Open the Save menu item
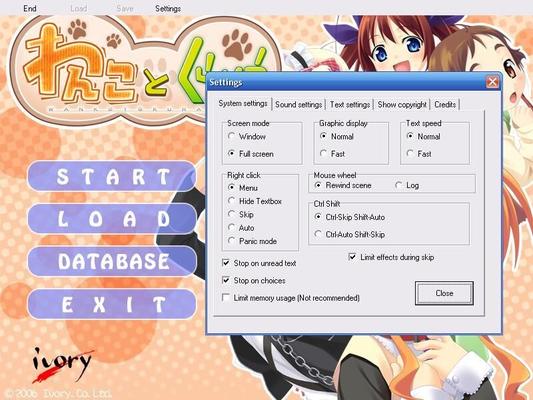This screenshot has width=533, height=400. click(125, 8)
